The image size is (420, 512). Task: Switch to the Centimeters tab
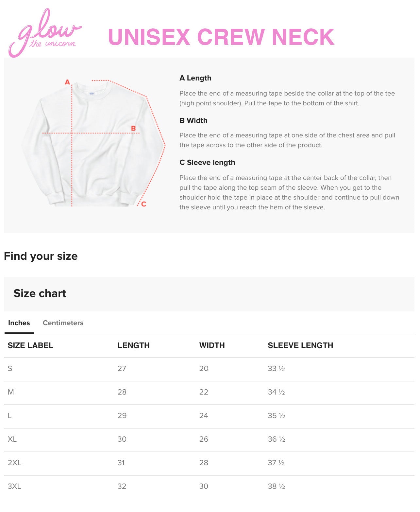pos(63,323)
